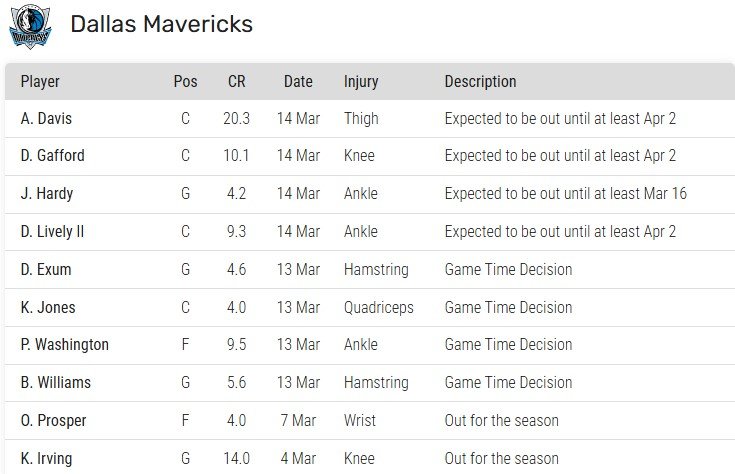This screenshot has width=735, height=474.
Task: Open K. Irving player entry
Action: [47, 458]
